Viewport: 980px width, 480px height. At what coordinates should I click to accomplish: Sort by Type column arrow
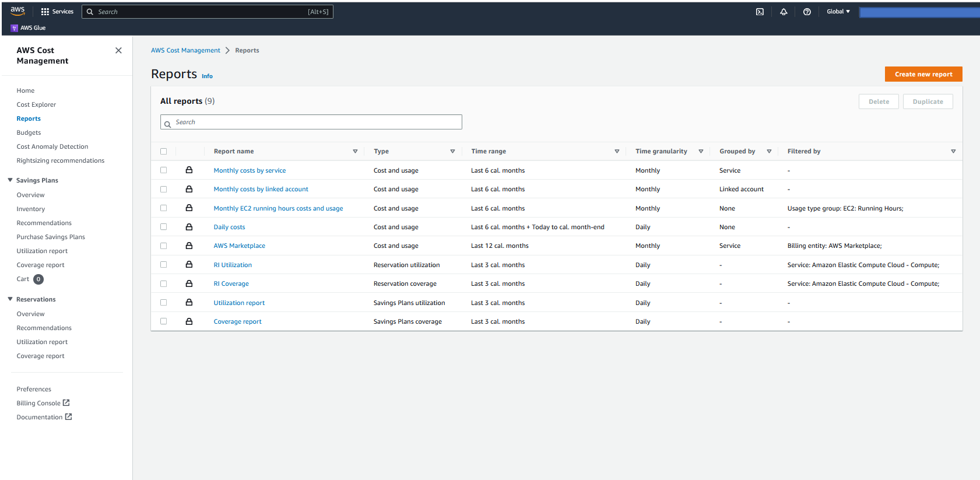click(452, 151)
